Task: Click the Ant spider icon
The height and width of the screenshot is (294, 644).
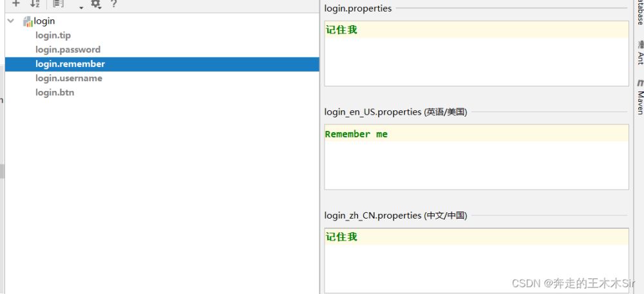Action: [x=640, y=44]
